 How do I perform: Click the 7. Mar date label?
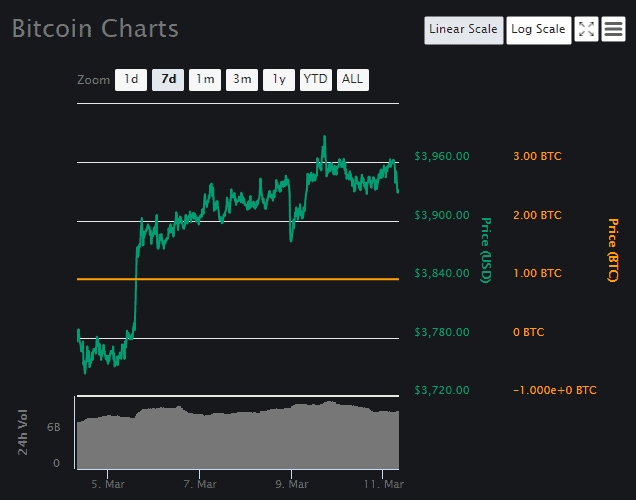click(200, 484)
